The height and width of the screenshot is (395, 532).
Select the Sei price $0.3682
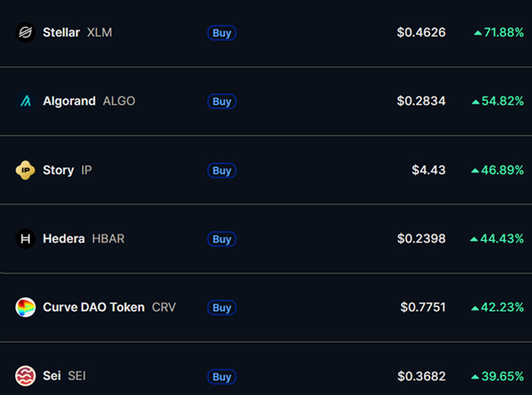422,376
